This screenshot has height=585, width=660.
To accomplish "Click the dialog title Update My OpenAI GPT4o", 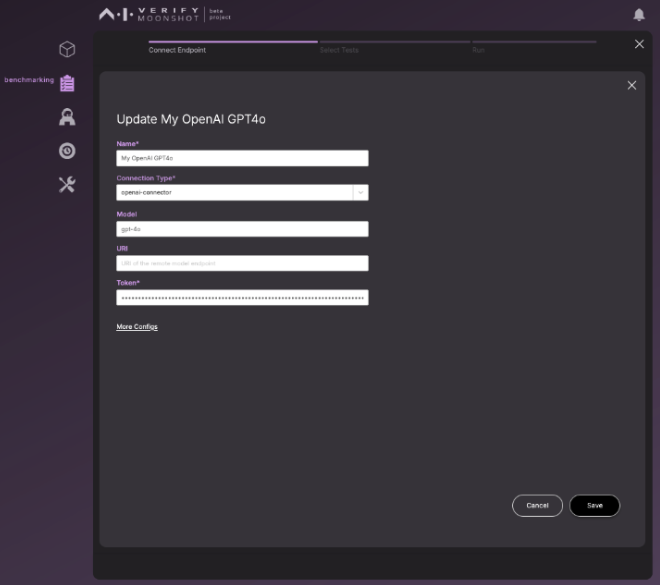I will 191,120.
